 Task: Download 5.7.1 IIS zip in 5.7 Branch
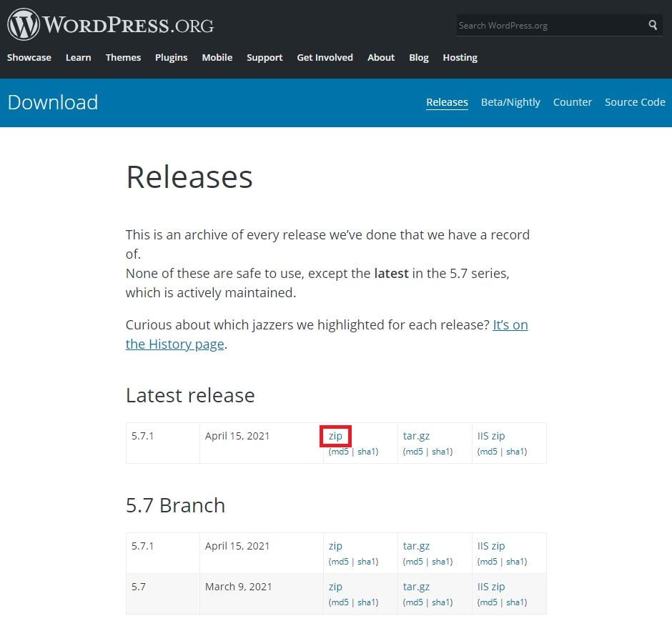[x=491, y=546]
